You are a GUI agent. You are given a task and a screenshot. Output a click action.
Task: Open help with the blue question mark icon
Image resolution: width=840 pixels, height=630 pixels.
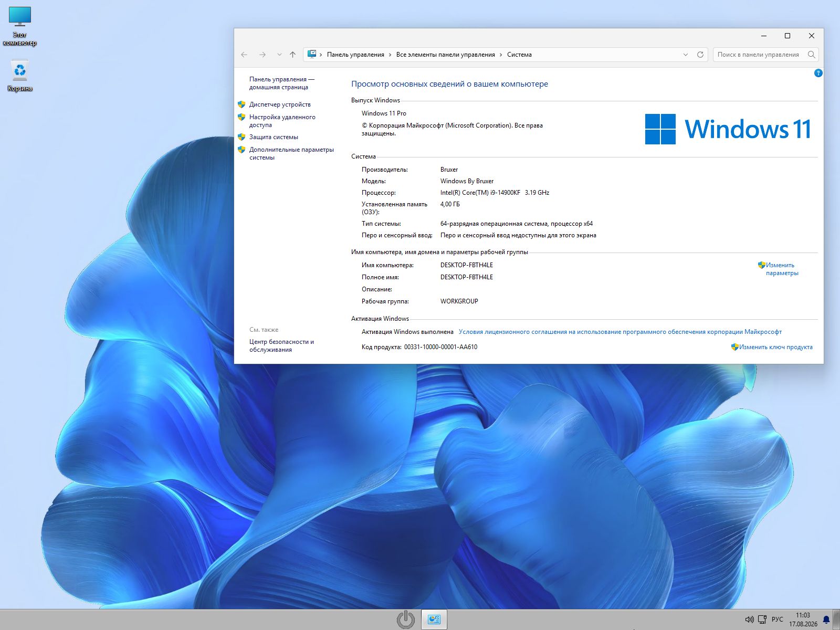(818, 73)
